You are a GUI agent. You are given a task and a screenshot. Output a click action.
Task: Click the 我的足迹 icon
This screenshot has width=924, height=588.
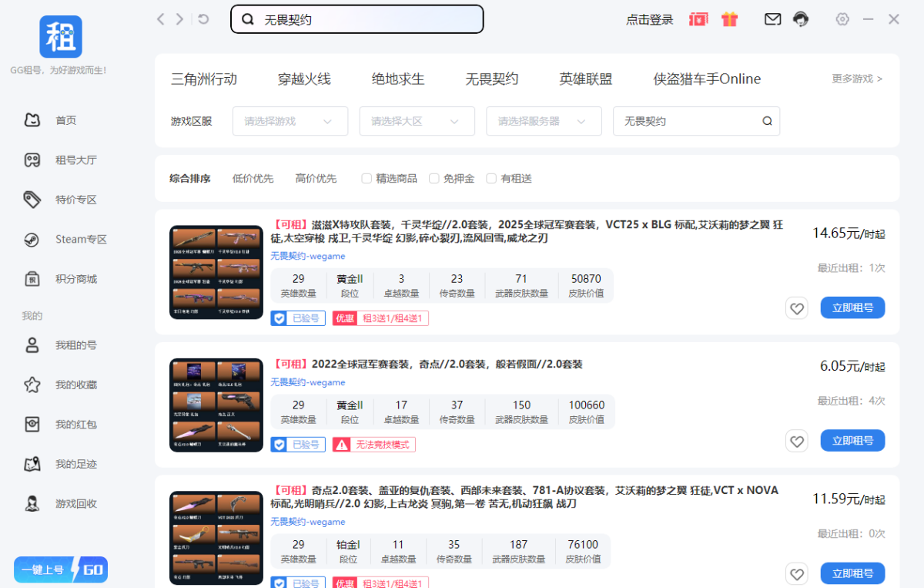pos(32,464)
